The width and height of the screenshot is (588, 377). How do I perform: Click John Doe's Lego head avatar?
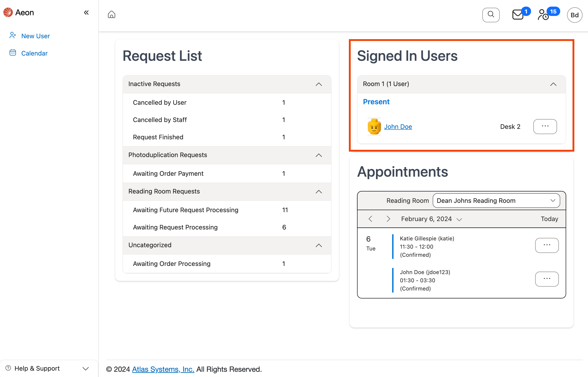[374, 127]
